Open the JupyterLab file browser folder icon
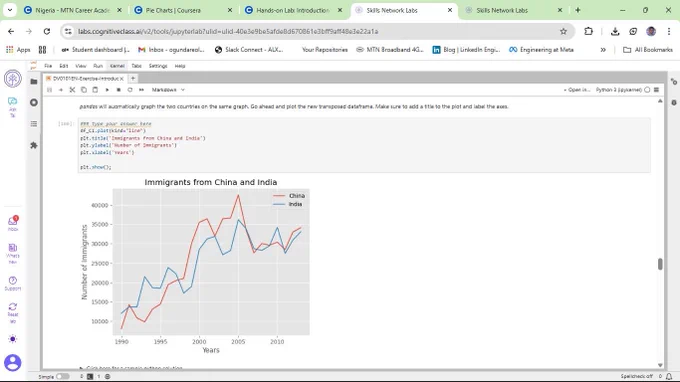The height and width of the screenshot is (382, 680). pos(34,82)
